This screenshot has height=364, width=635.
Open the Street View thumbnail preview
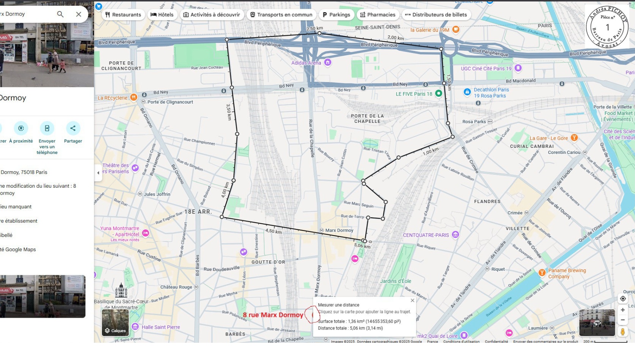coord(597,323)
